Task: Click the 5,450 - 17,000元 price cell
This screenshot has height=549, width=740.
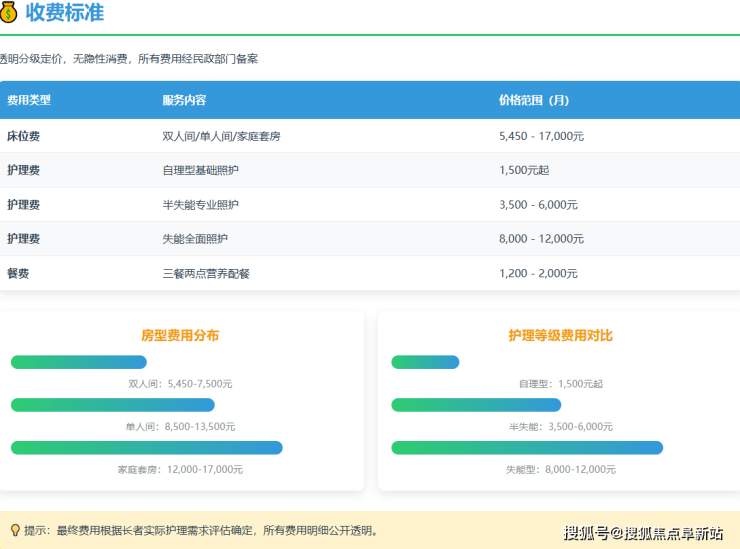Action: pos(541,136)
